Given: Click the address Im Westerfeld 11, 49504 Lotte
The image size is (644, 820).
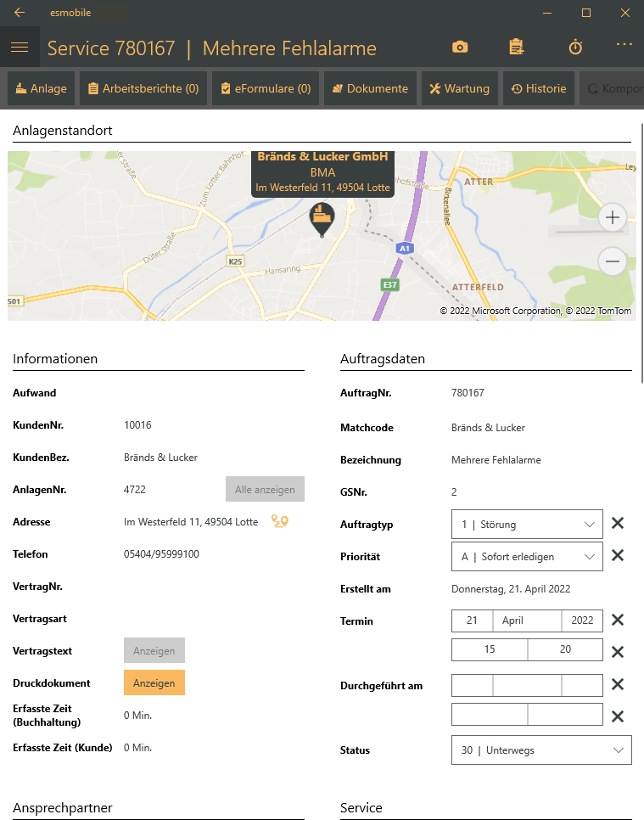Looking at the screenshot, I should 191,522.
